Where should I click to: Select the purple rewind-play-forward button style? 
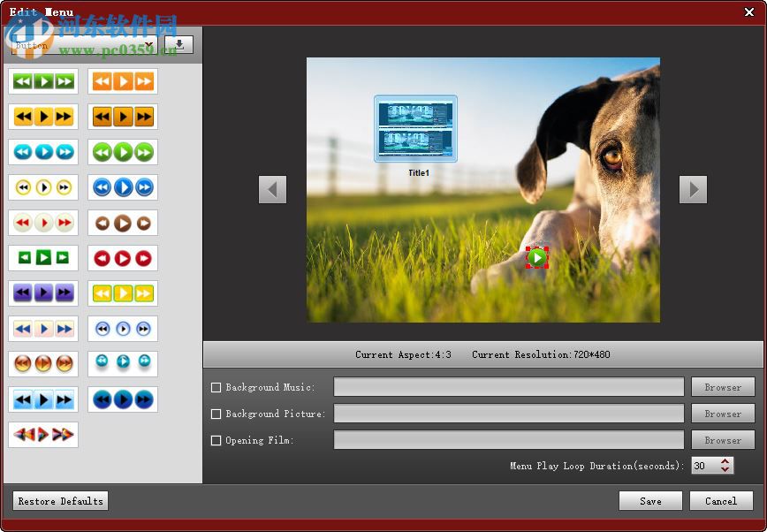(42, 293)
